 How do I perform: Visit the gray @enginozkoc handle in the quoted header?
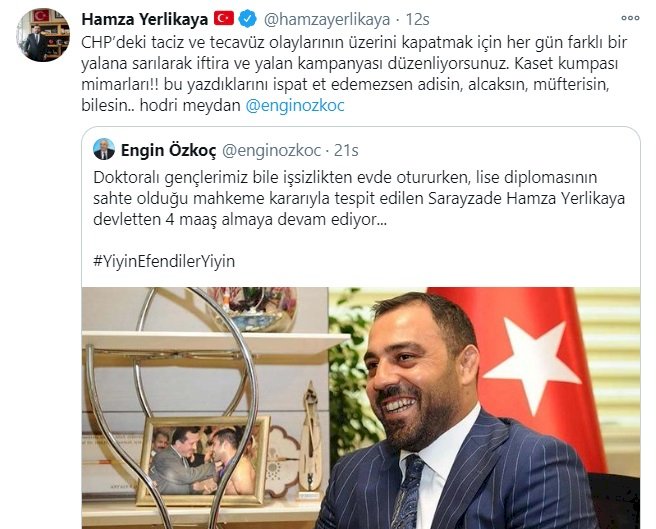point(271,150)
